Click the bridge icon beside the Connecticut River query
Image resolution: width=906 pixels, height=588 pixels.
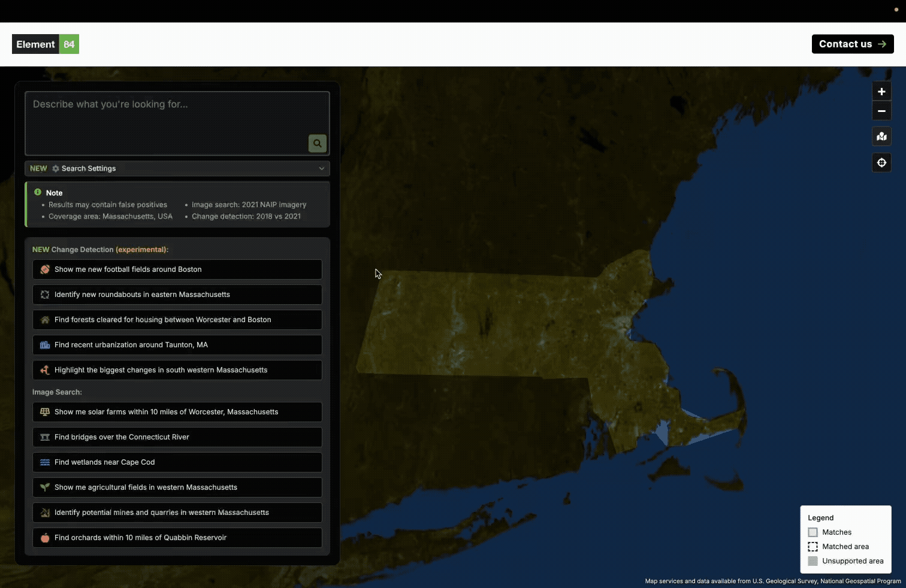45,437
